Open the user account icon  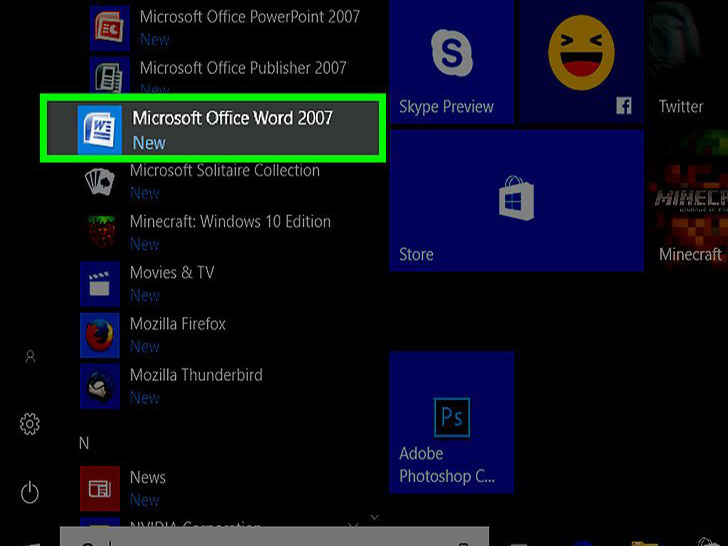tap(30, 356)
